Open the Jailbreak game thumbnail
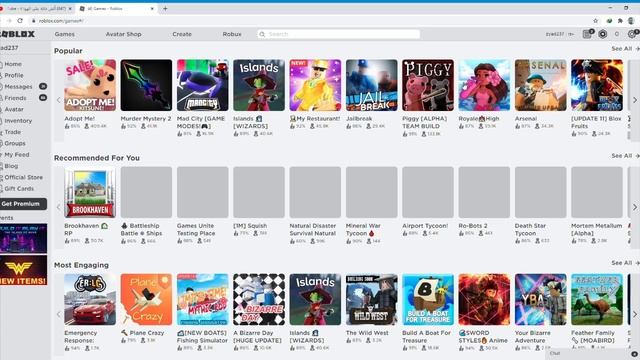The width and height of the screenshot is (640, 360). pos(371,85)
